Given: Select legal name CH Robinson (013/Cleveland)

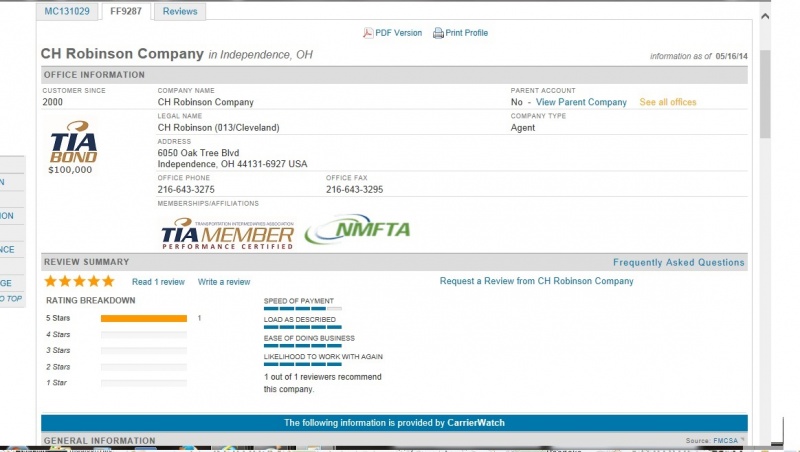Looking at the screenshot, I should point(218,128).
